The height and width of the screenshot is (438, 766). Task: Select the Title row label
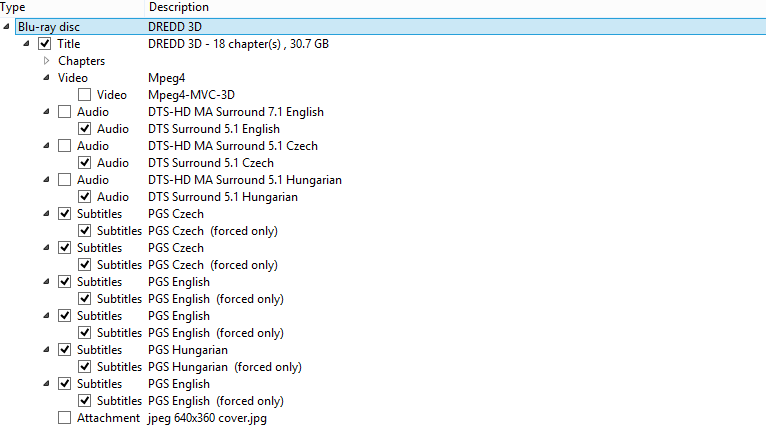pyautogui.click(x=68, y=44)
